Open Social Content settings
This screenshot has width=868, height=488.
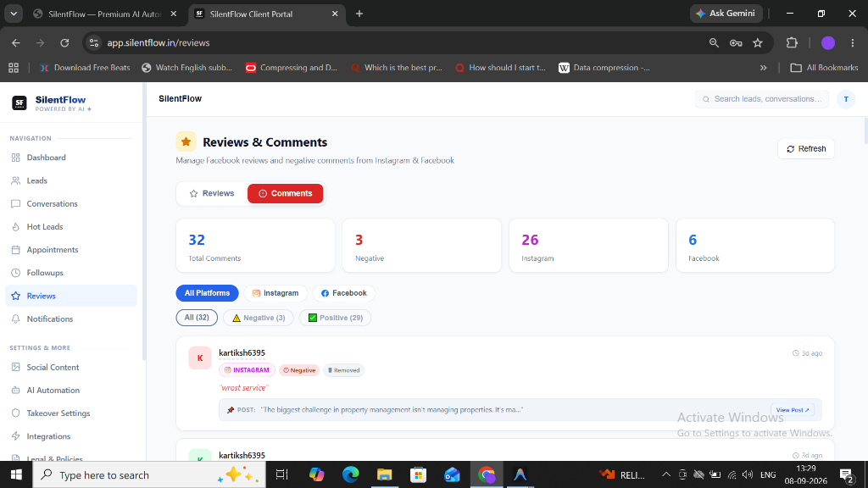71,368
